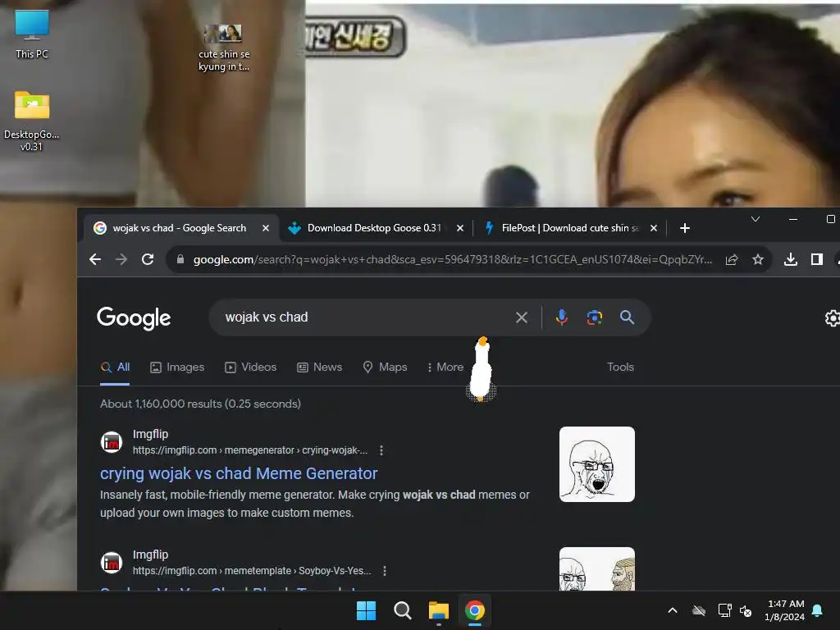Open a new Chrome tab with plus
This screenshot has height=630, width=840.
[685, 228]
